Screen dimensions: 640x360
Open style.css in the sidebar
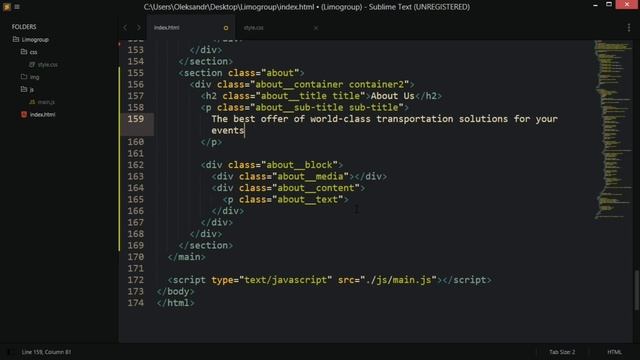click(47, 64)
